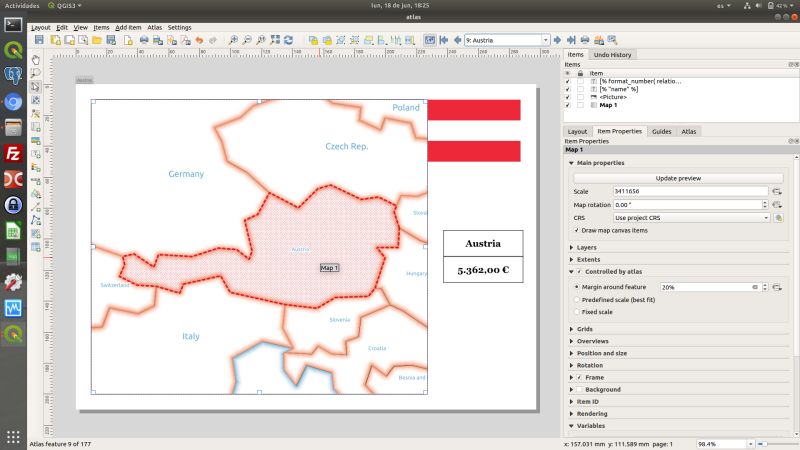Expand the Rendering section
This screenshot has width=800, height=450.
tap(571, 414)
